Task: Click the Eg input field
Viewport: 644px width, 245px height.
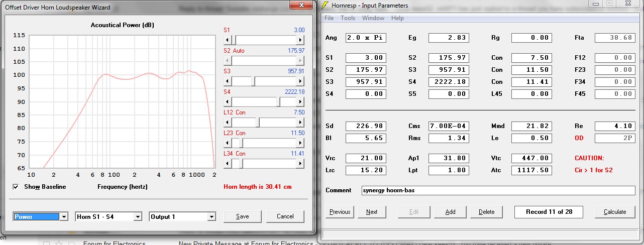Action: [x=449, y=38]
